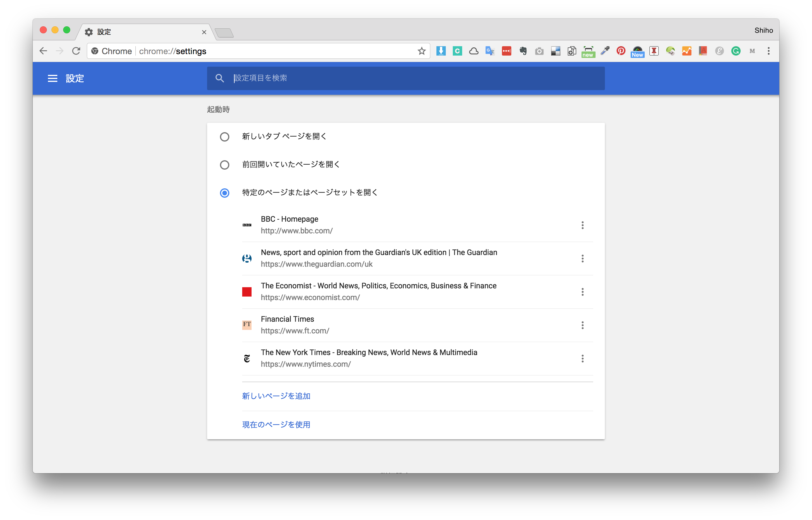Open Chrome's three-dot main menu
Screen dimensions: 812x520
pyautogui.click(x=768, y=51)
